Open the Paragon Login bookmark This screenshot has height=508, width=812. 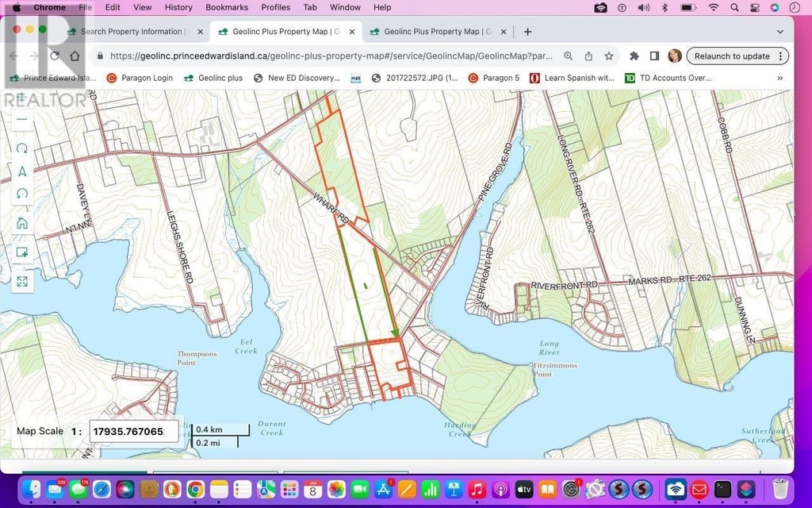[140, 78]
